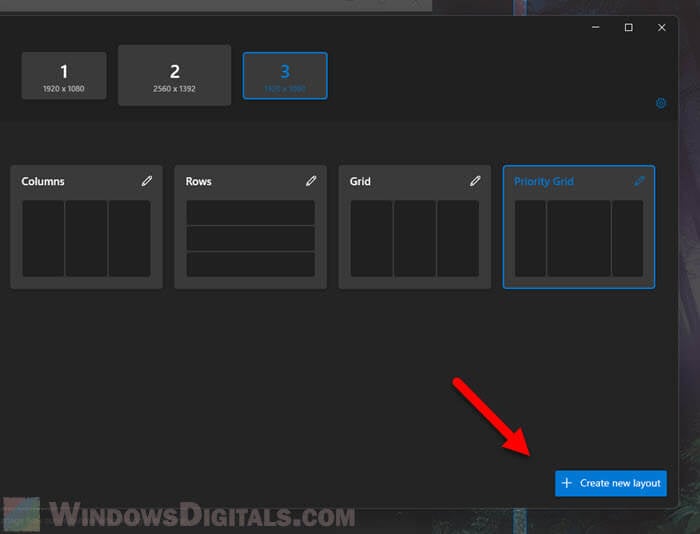
Task: Open FancyZones settings gear icon
Action: pyautogui.click(x=661, y=103)
